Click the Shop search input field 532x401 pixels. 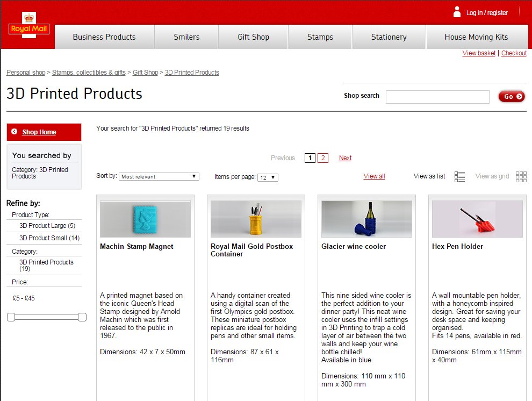coord(437,97)
